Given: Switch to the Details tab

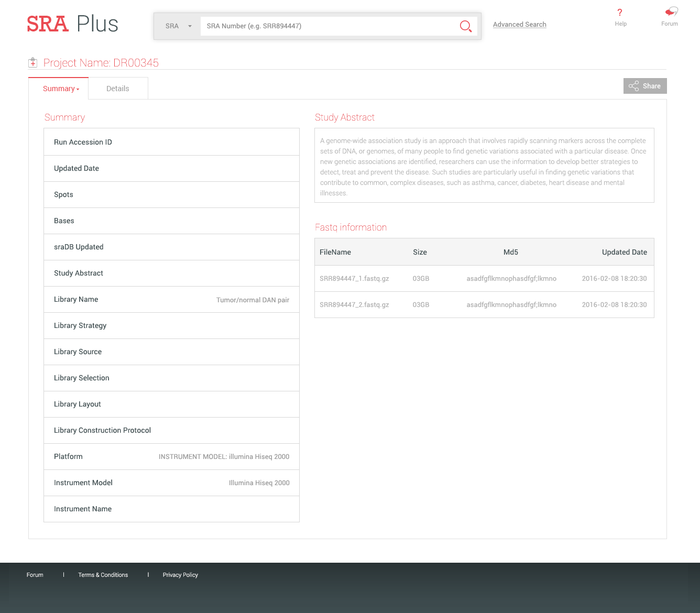Looking at the screenshot, I should [118, 89].
